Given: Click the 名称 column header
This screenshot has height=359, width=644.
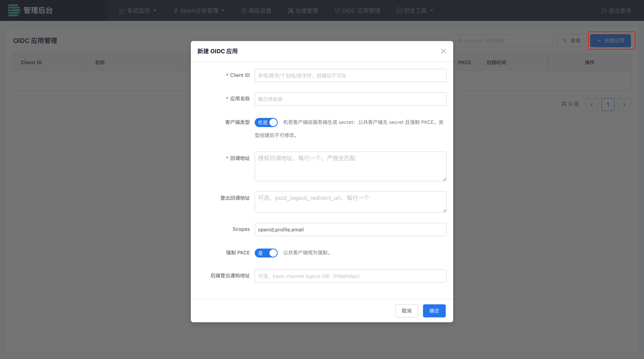Looking at the screenshot, I should [x=100, y=62].
